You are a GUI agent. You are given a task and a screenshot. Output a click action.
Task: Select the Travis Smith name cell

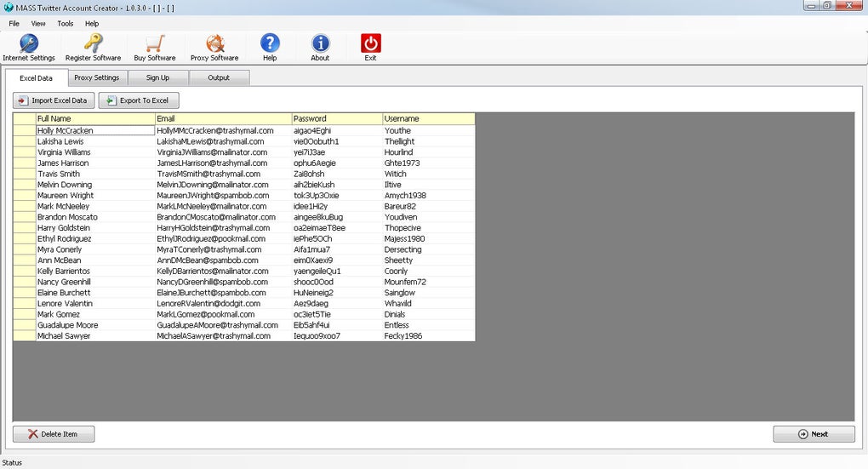(95, 174)
